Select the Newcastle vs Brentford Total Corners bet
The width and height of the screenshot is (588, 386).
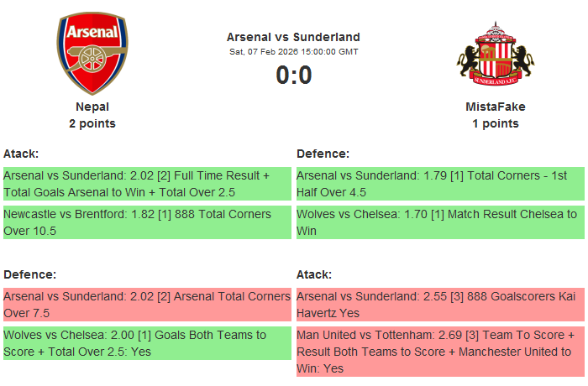[x=146, y=222]
